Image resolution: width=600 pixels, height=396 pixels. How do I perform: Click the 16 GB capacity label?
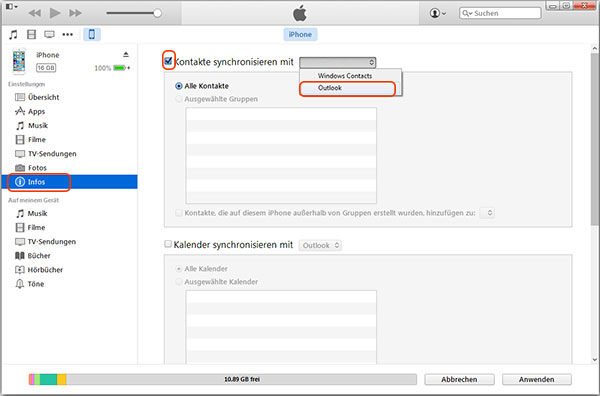(46, 68)
